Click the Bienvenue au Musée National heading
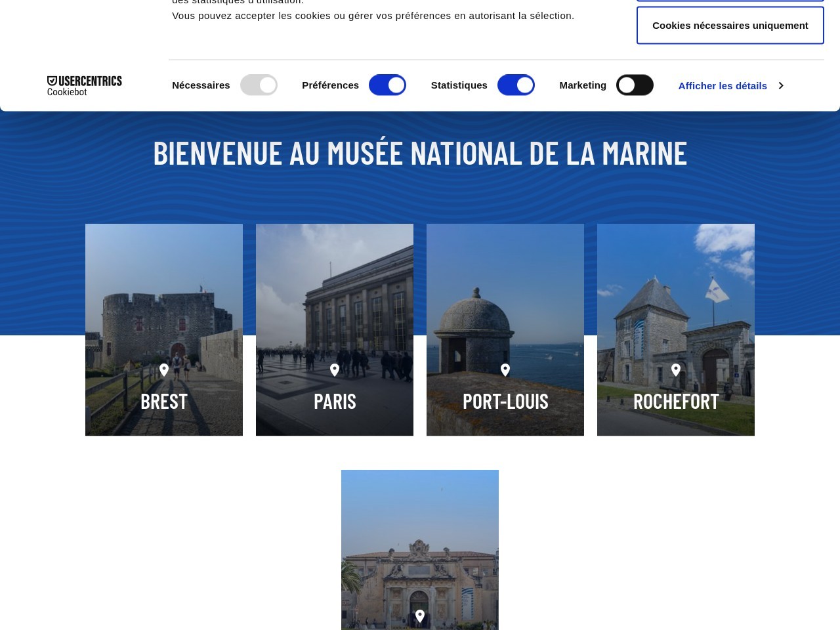The image size is (840, 630). click(x=420, y=152)
